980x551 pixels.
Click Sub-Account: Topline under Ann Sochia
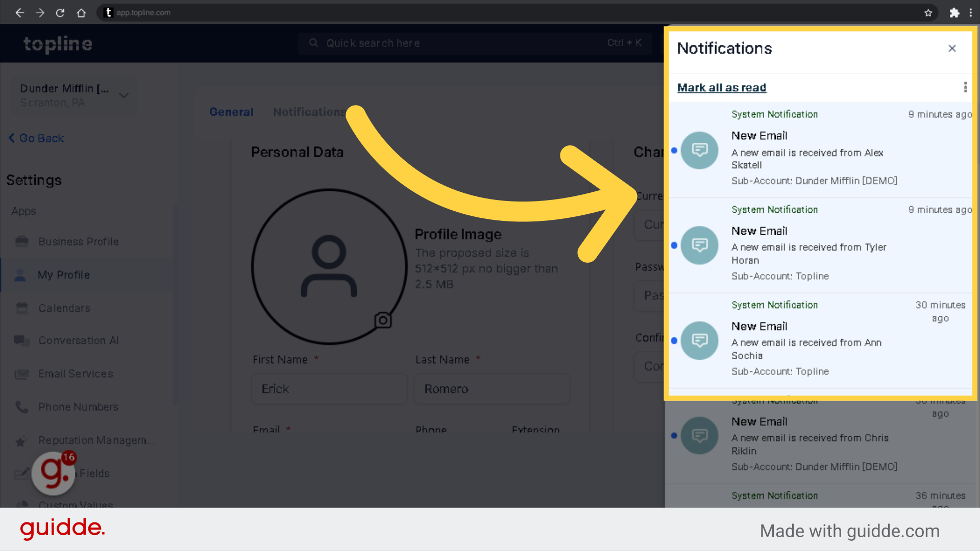pos(780,372)
